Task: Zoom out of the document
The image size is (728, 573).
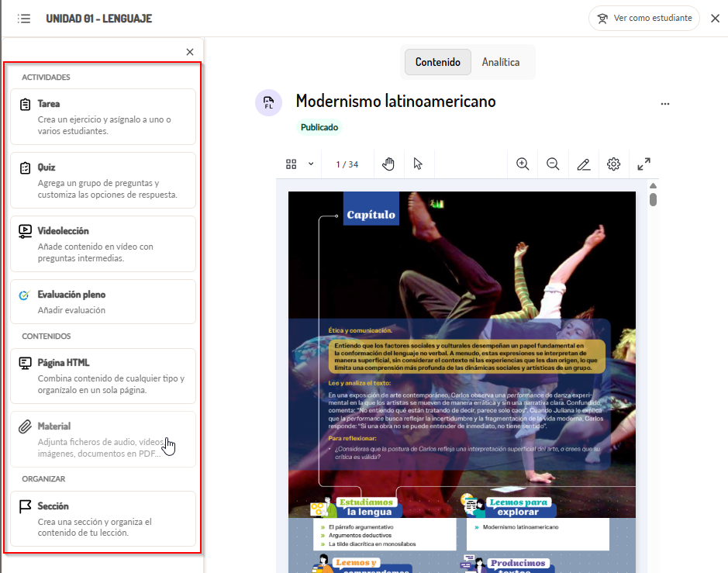Action: [x=553, y=164]
